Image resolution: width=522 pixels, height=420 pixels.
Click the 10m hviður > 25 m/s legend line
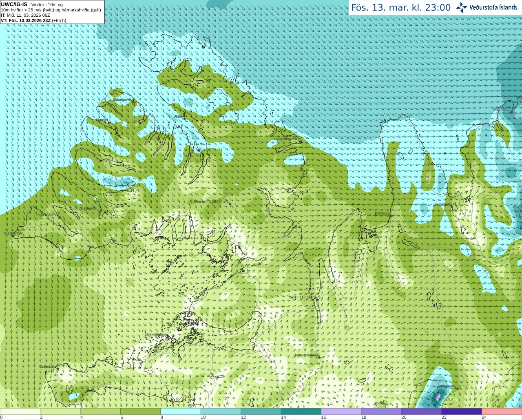point(51,10)
